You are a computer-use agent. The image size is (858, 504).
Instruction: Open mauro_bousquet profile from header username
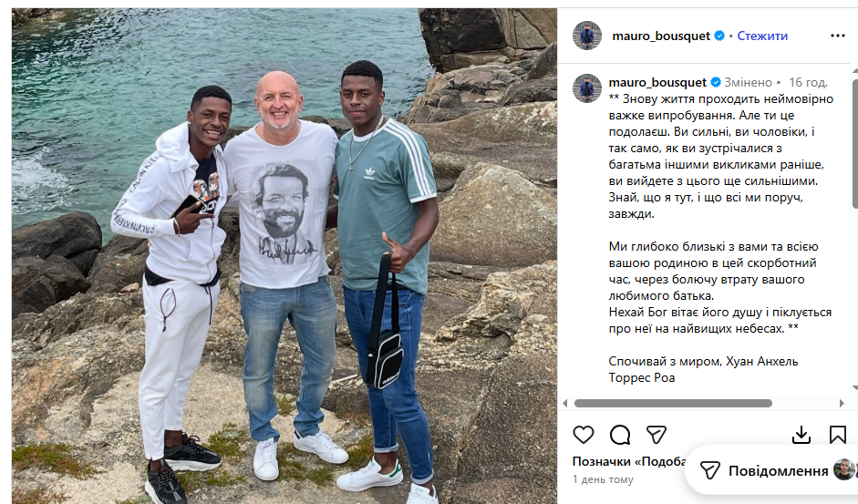[661, 36]
